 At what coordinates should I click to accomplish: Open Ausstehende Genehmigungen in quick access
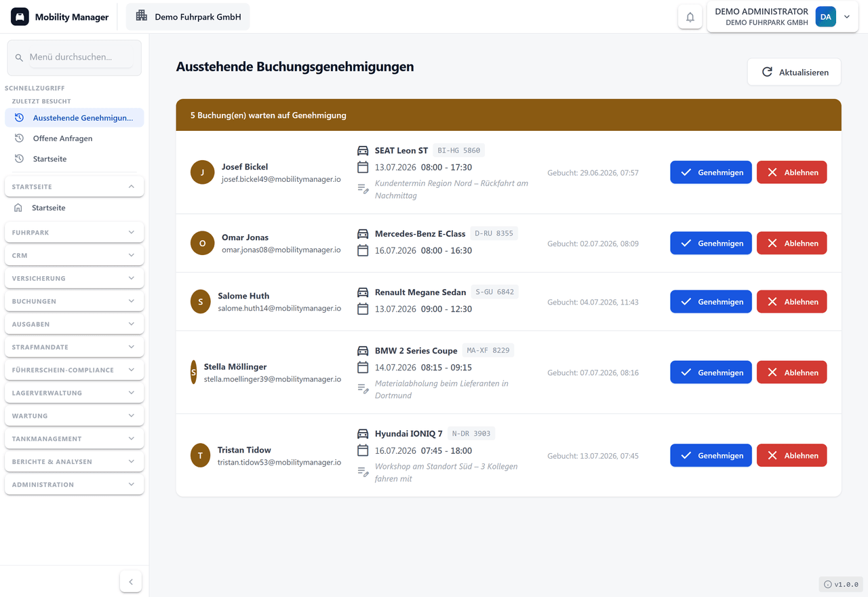(75, 118)
